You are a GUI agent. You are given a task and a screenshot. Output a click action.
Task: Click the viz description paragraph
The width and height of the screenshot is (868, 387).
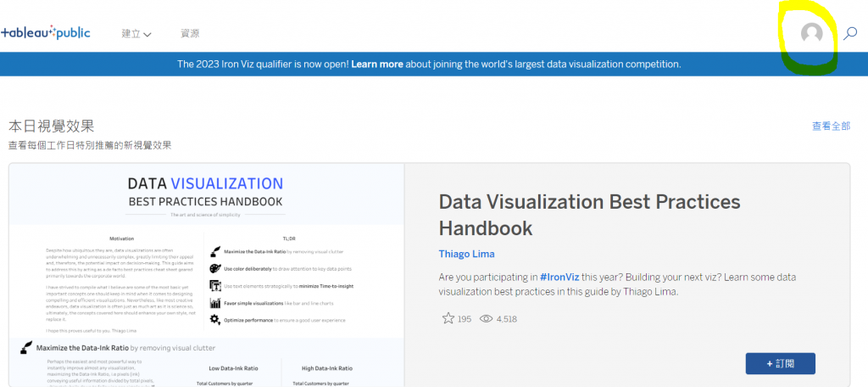click(x=617, y=283)
